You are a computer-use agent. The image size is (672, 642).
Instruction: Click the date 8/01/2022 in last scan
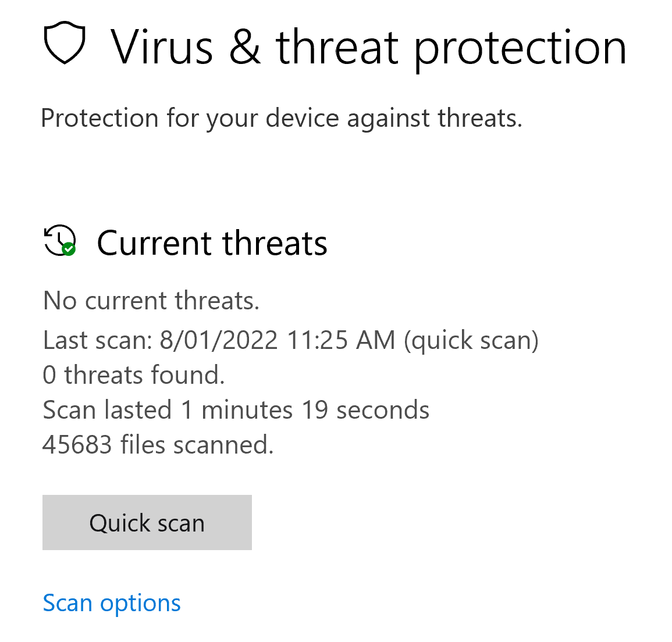click(x=219, y=340)
